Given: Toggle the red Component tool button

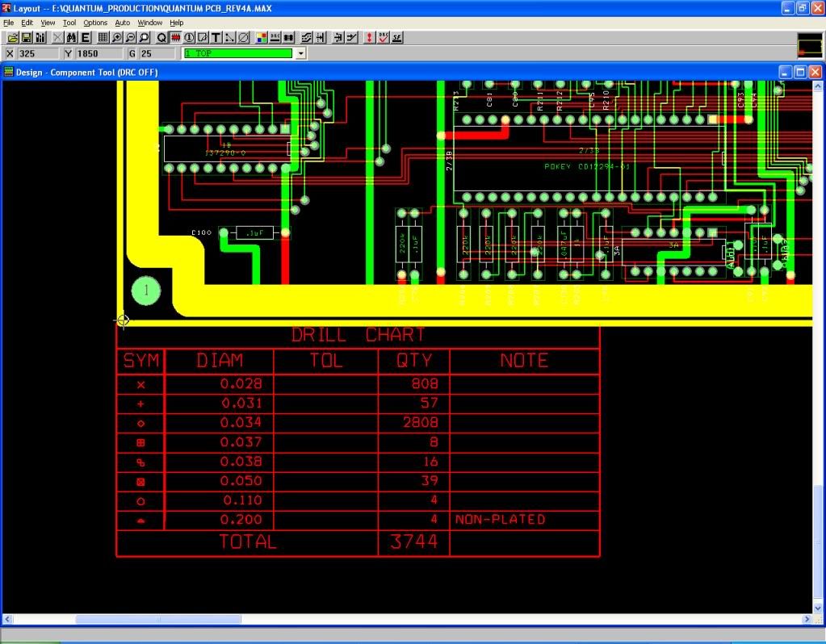Looking at the screenshot, I should point(175,37).
